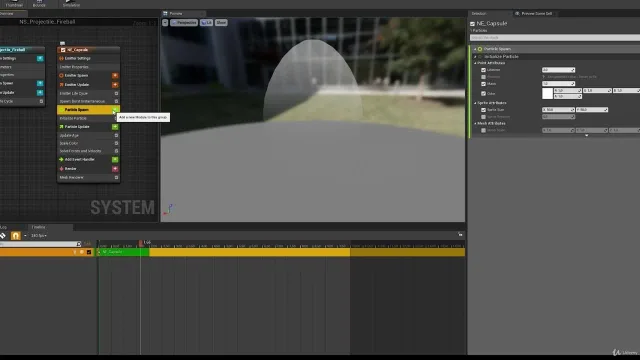Open the white Color swatch picker
This screenshot has height=360, width=640.
(x=547, y=93)
